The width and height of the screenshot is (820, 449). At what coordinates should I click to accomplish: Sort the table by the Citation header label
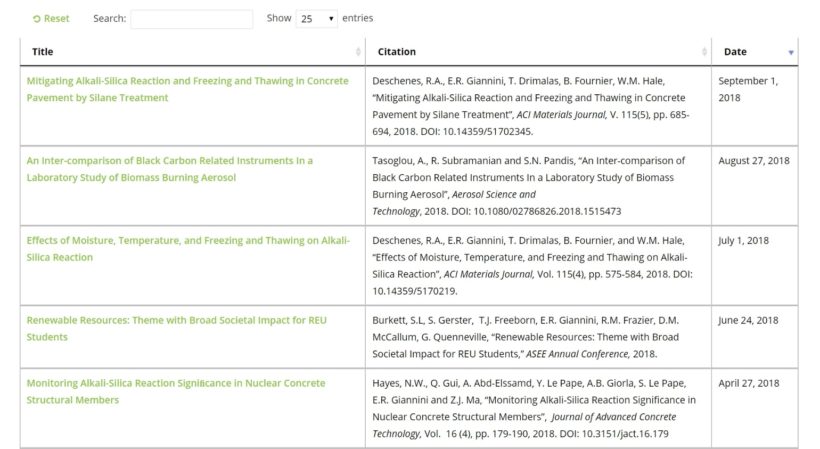tap(397, 52)
